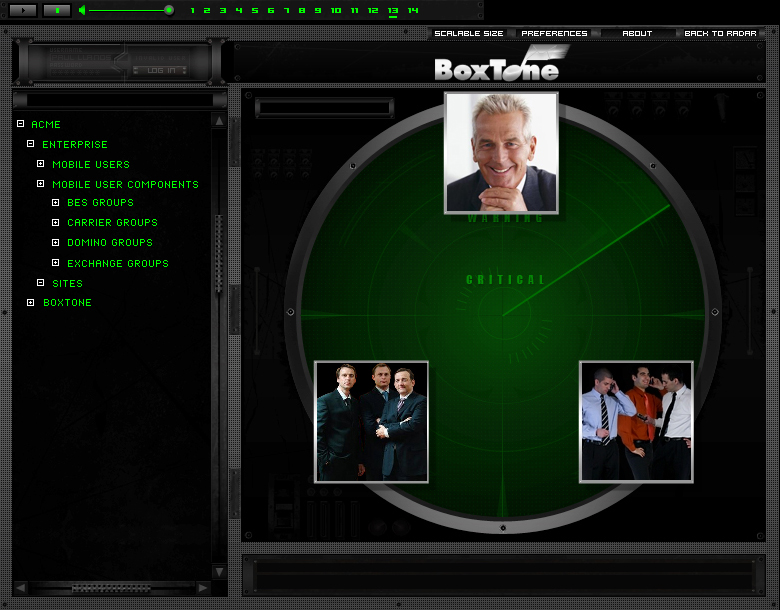Click the CRITICAL radar zone label

click(x=505, y=280)
